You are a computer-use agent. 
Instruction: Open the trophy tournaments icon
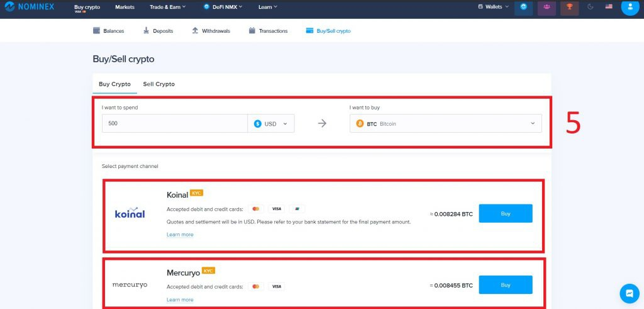click(x=570, y=8)
